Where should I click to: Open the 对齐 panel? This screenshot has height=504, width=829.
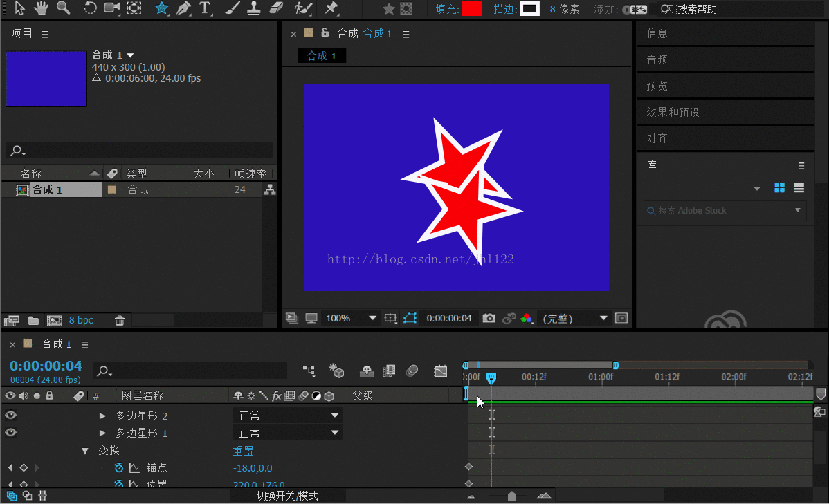(x=725, y=138)
